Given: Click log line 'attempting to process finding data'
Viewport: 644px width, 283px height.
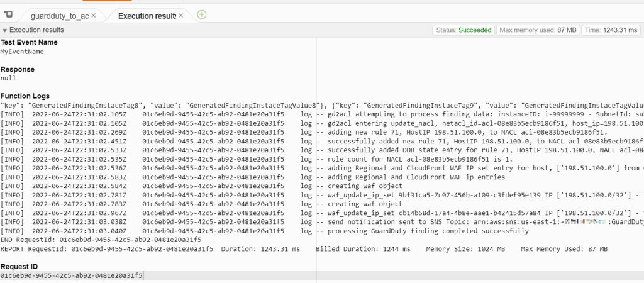Looking at the screenshot, I should (322, 114).
